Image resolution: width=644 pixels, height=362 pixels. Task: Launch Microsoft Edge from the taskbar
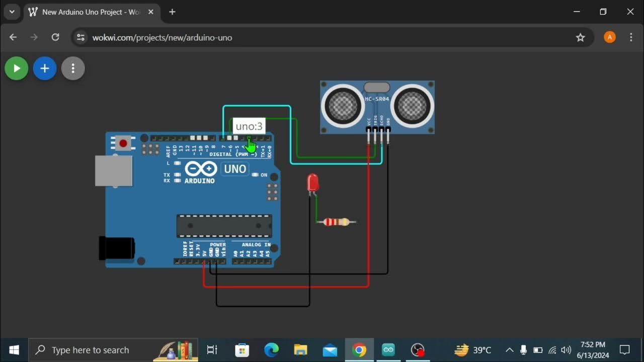click(271, 350)
